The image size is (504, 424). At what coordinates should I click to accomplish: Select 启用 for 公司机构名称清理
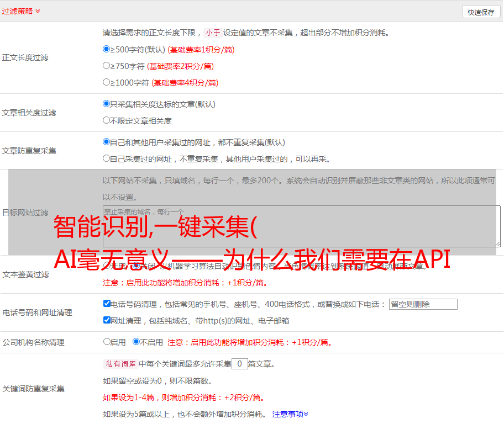107,342
